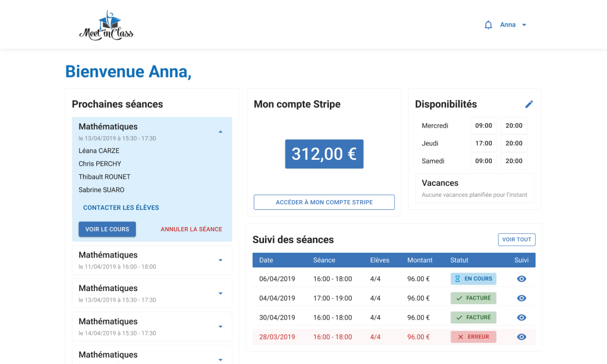Image resolution: width=607 pixels, height=364 pixels.
Task: Click the VOIR LE COURS button
Action: click(x=107, y=229)
